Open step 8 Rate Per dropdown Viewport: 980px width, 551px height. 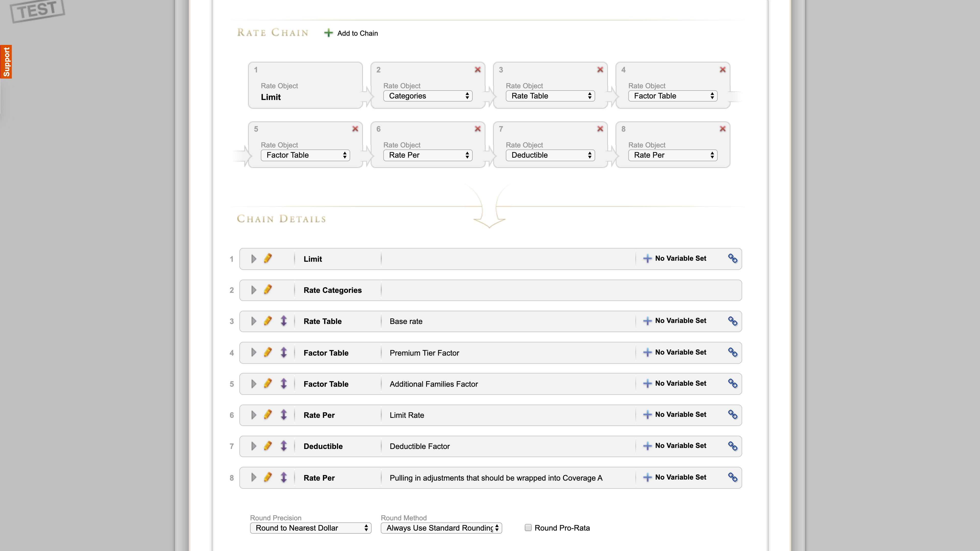tap(673, 155)
